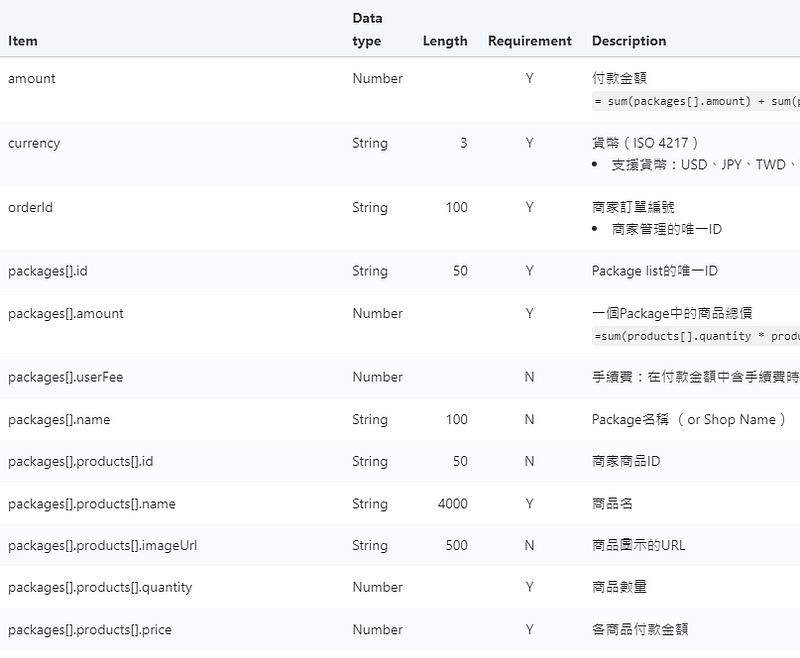Click the packages[].products[].price item name
Image resolution: width=800 pixels, height=658 pixels.
(90, 629)
